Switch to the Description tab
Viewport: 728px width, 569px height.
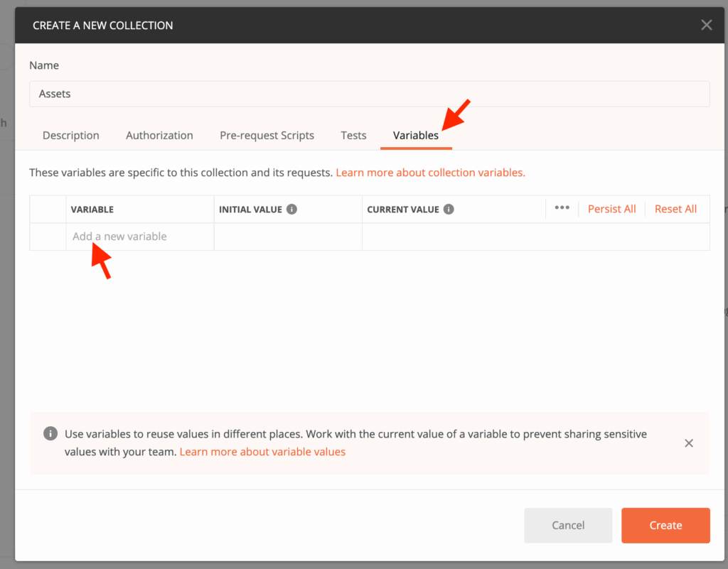coord(70,135)
